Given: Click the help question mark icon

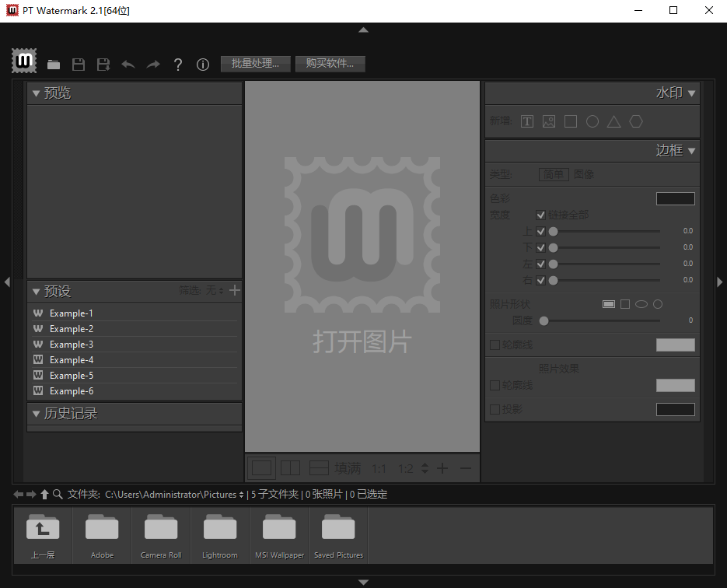Looking at the screenshot, I should pos(178,65).
